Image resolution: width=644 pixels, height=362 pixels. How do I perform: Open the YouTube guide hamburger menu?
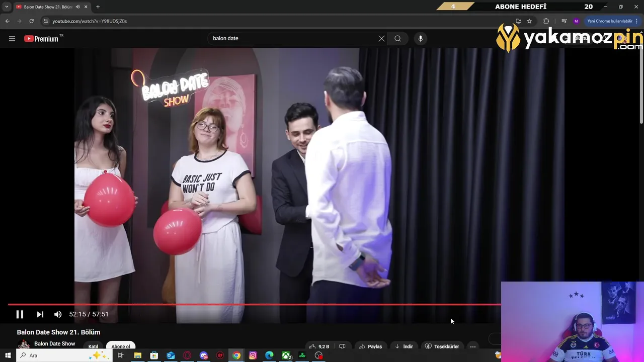(x=12, y=38)
